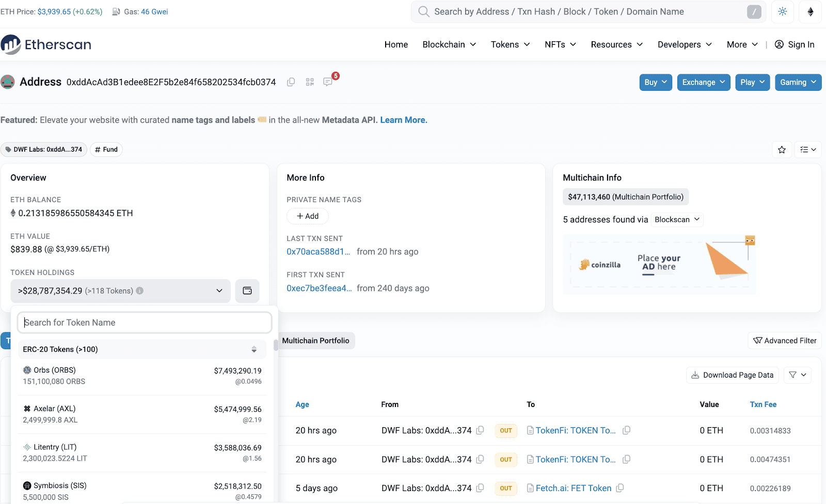Image resolution: width=826 pixels, height=504 pixels.
Task: Open first txn 0xec7be3feea4 link
Action: [x=320, y=288]
